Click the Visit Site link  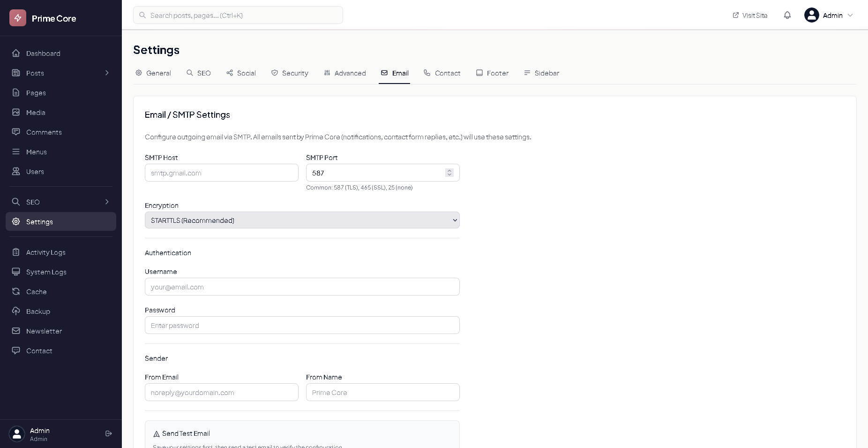749,15
